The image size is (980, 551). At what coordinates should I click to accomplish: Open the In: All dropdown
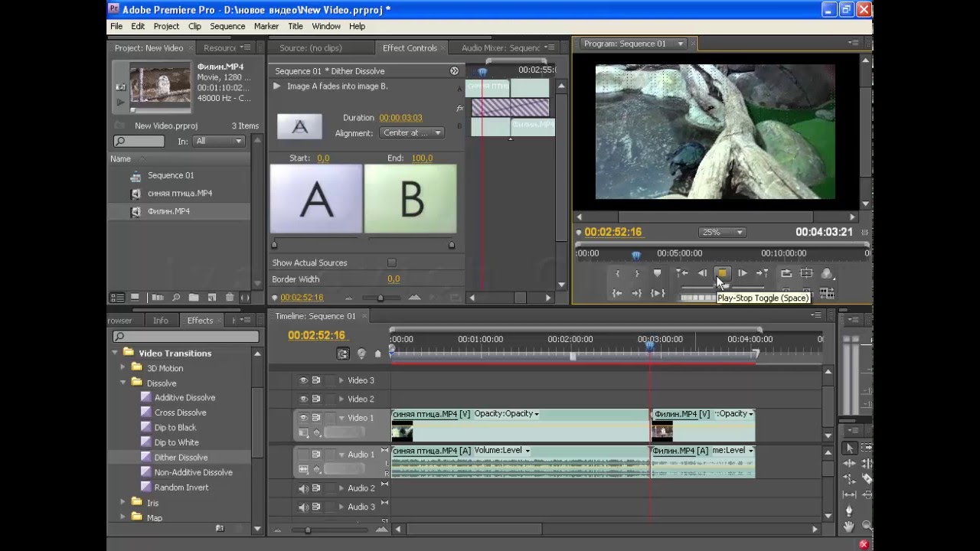coord(219,141)
